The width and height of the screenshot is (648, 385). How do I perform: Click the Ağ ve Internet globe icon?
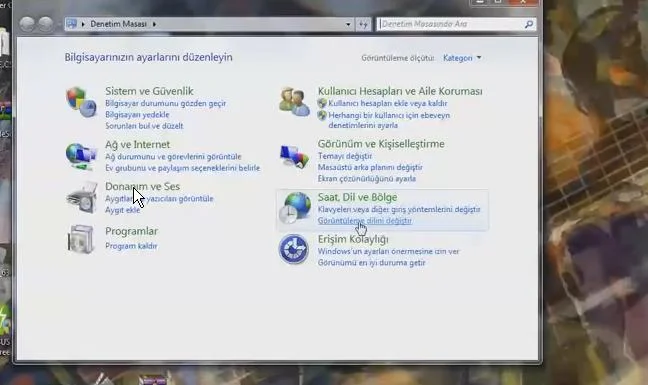(81, 156)
